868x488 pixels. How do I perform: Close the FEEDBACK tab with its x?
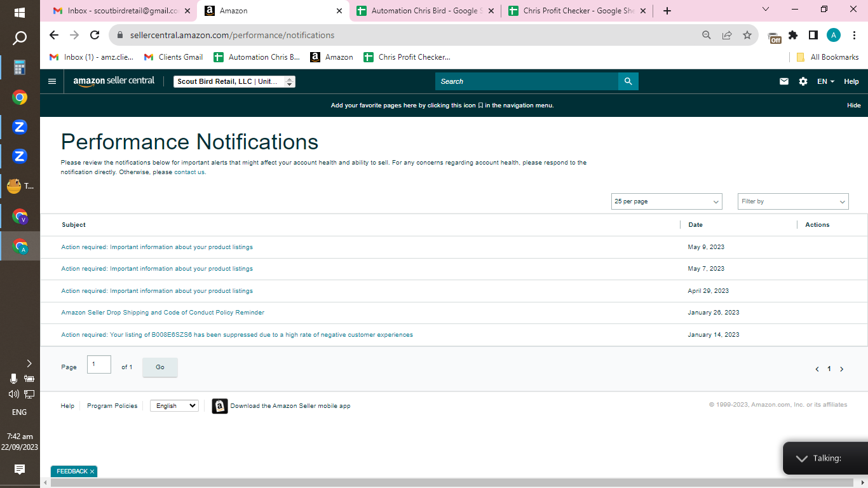click(92, 471)
